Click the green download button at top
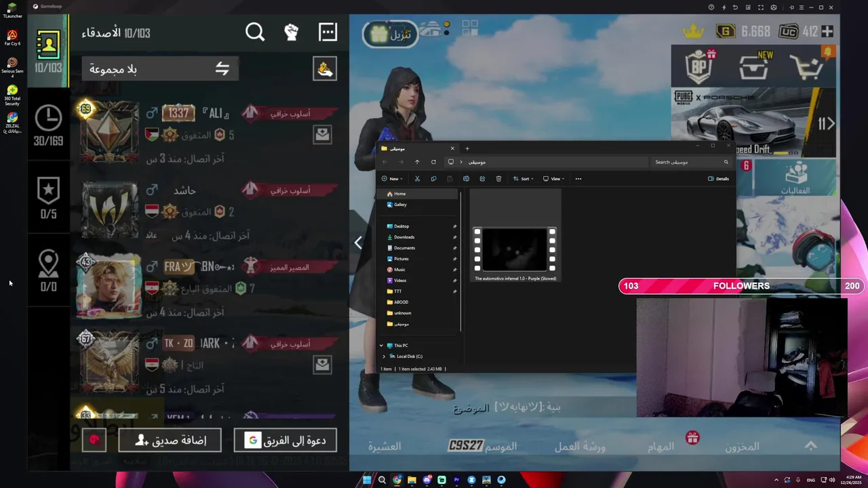The width and height of the screenshot is (868, 488). pos(391,35)
